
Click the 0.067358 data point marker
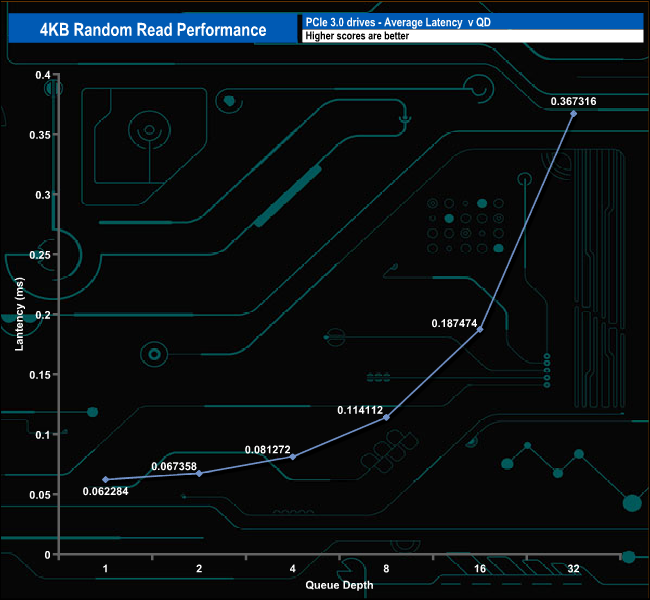coord(199,473)
